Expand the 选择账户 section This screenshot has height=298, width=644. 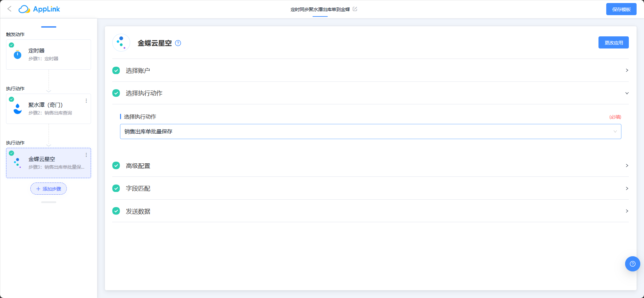[370, 70]
